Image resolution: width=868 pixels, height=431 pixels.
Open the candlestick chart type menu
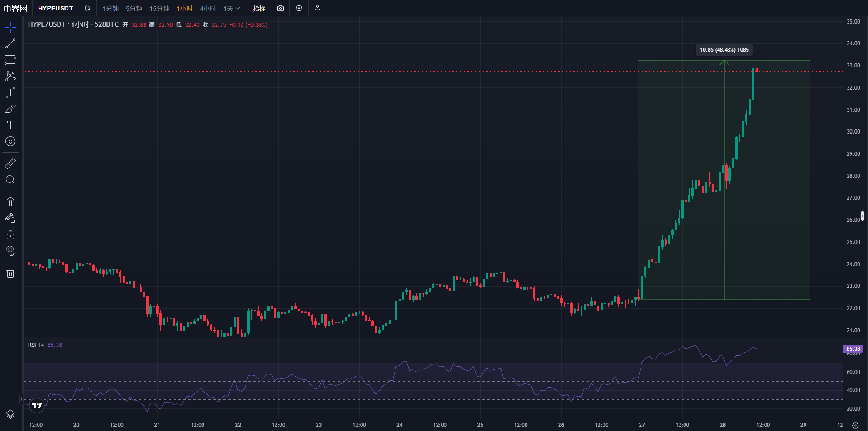87,8
